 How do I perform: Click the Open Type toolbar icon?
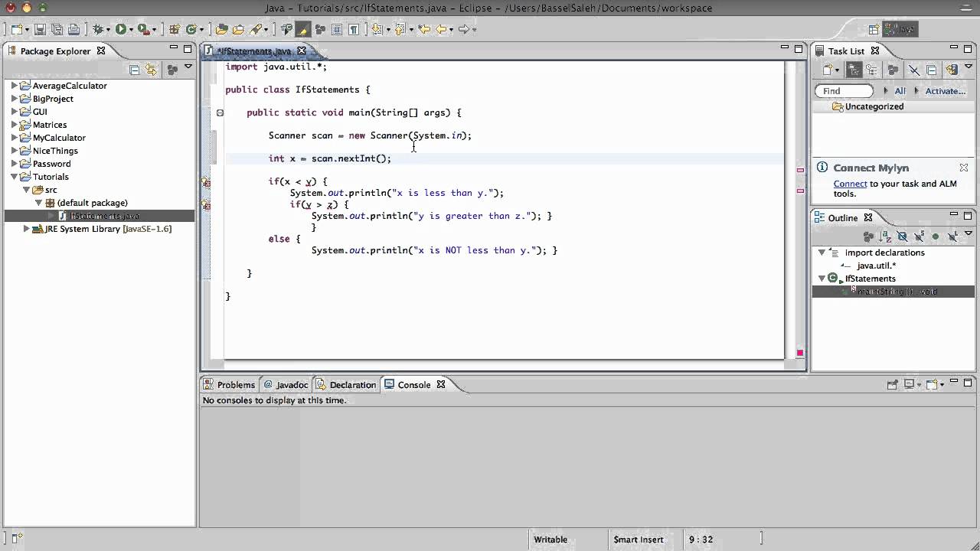click(x=221, y=29)
